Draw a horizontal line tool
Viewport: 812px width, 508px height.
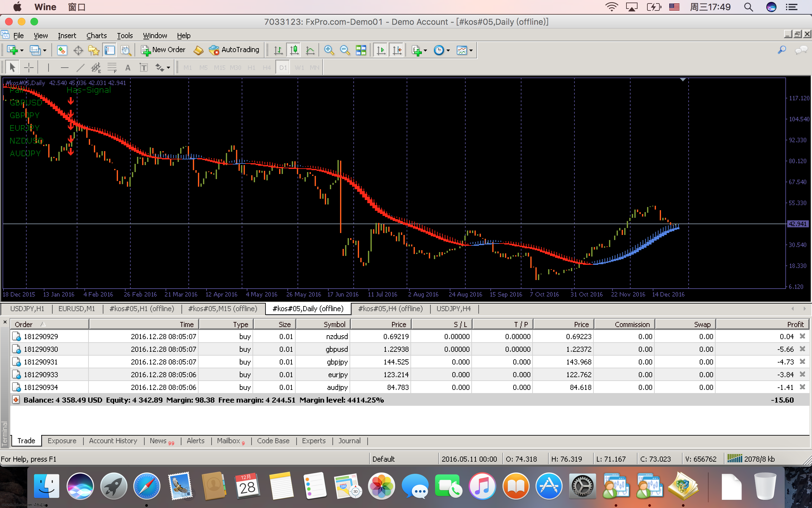point(64,68)
